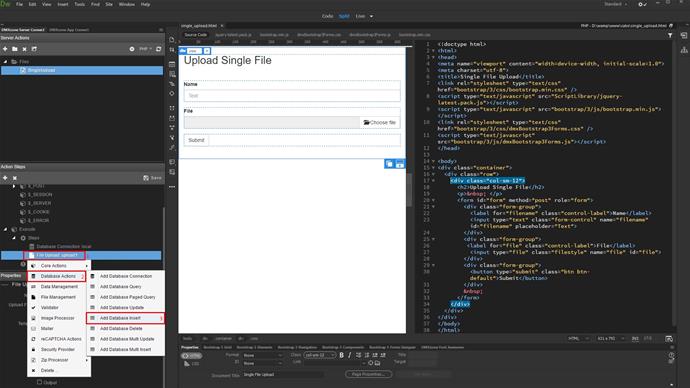Click the Name text input in design view

292,95
